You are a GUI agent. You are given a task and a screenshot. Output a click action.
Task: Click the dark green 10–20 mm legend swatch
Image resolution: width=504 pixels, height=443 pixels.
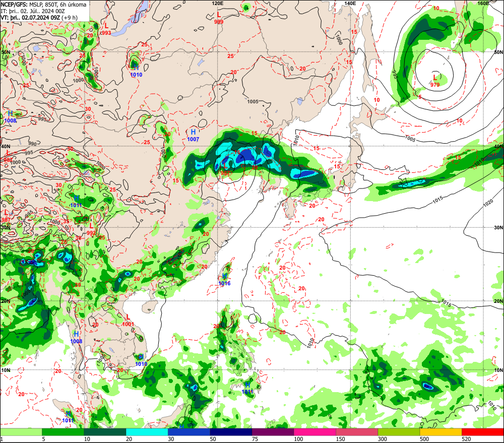105,432
